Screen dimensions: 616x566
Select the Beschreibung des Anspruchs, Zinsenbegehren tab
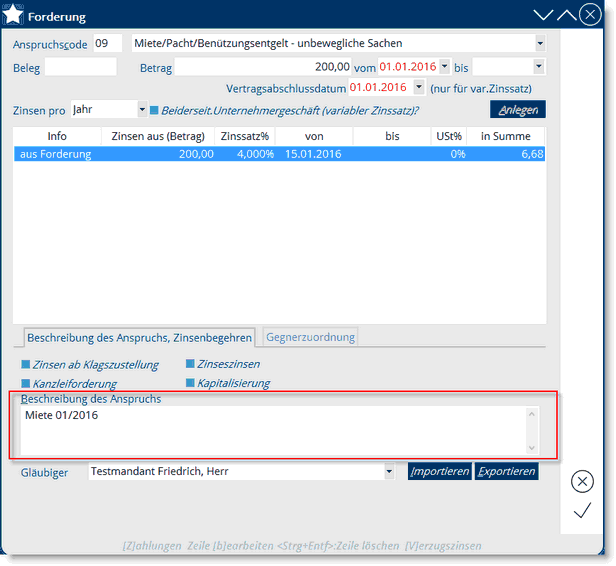pyautogui.click(x=139, y=338)
